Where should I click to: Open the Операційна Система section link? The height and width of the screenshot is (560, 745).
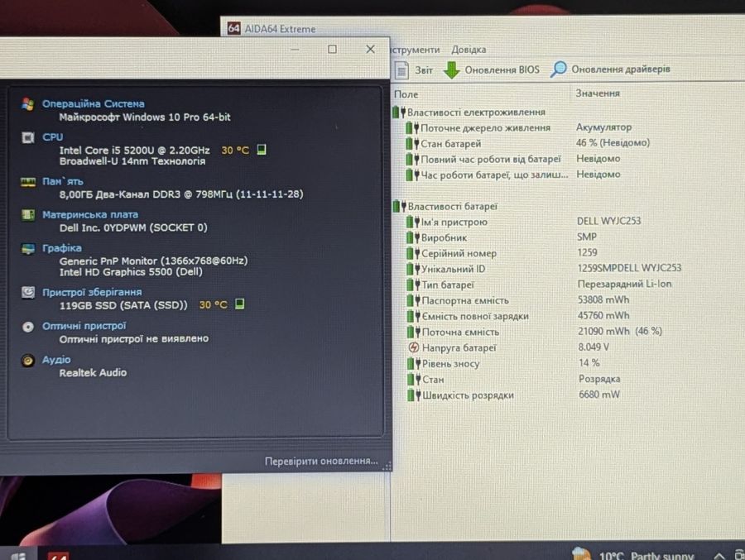93,103
